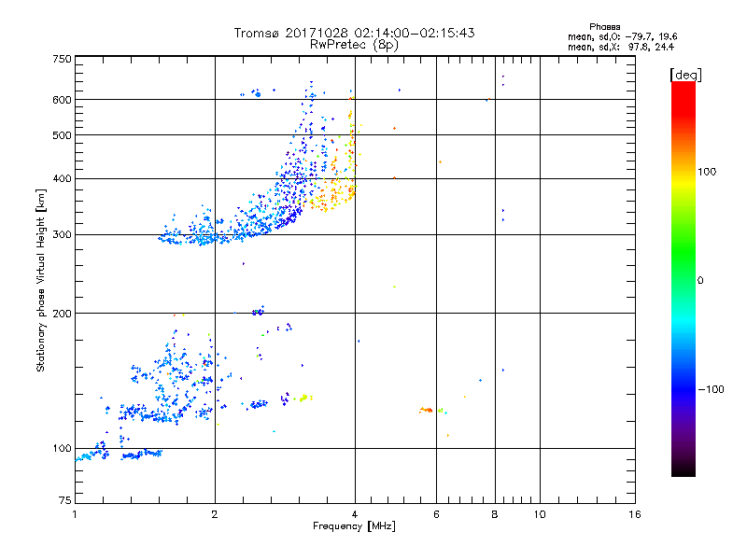Click the x-axis tick label '4'
Screen dimensions: 747x560
pos(355,514)
